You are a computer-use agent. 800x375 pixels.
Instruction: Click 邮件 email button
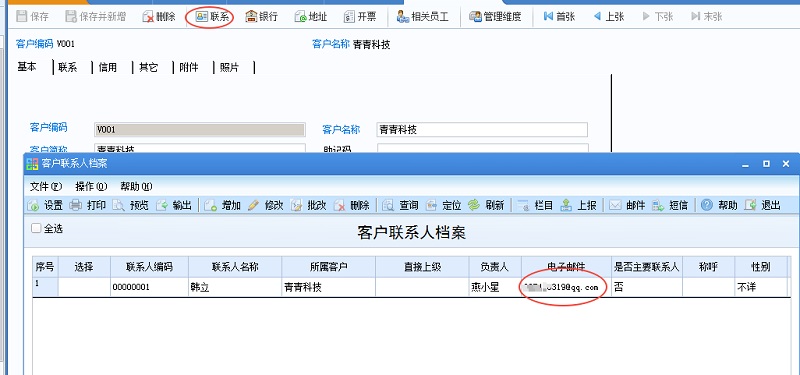pos(627,205)
